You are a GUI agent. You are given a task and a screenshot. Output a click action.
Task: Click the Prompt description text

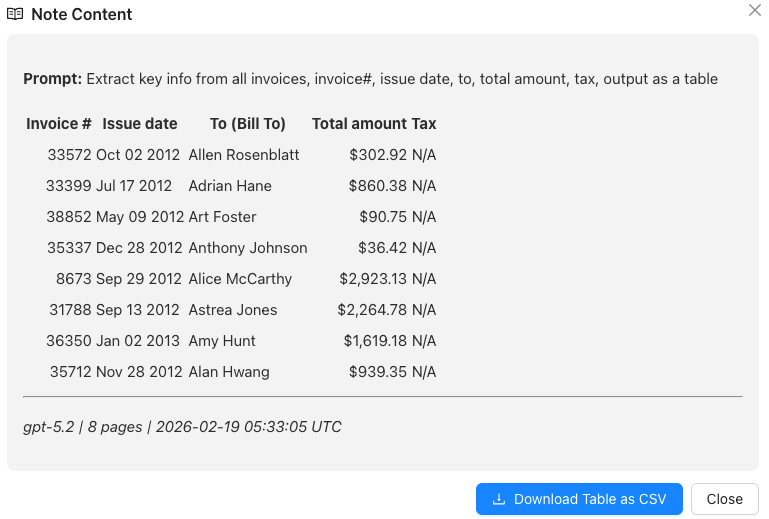(x=370, y=79)
